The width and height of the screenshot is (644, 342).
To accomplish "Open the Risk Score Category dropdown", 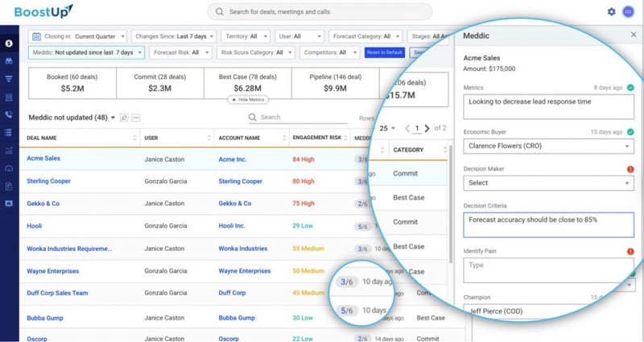I will click(255, 52).
